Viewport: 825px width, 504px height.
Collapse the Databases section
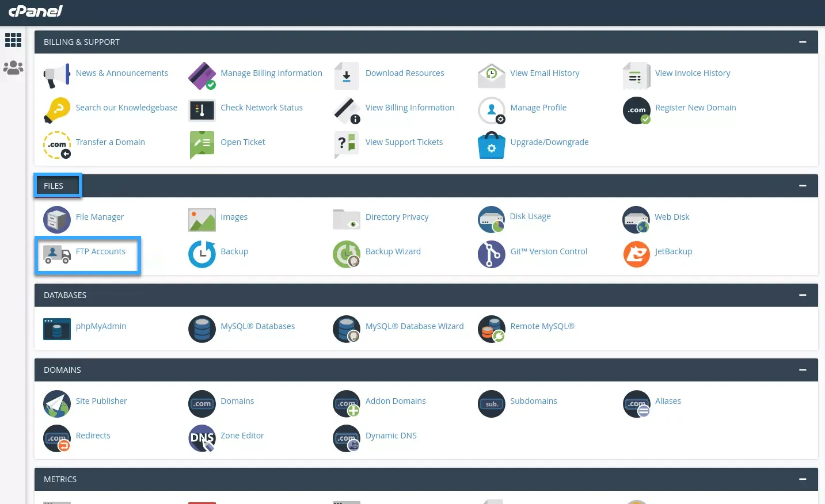coord(803,295)
